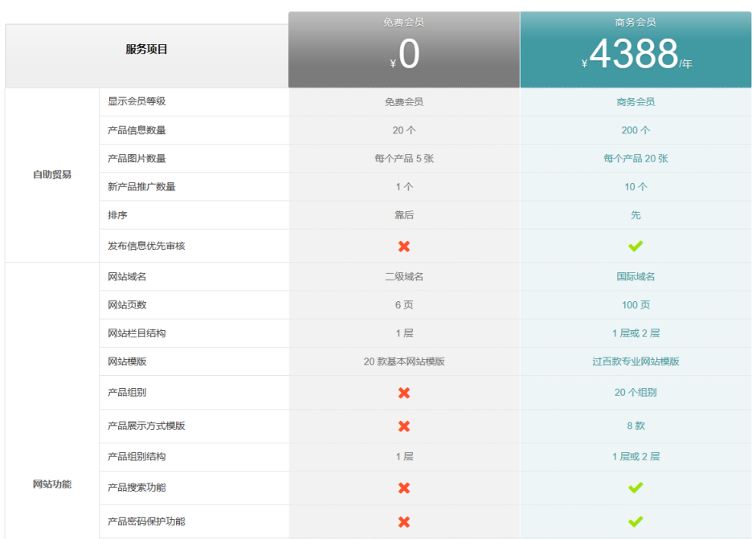Click red X in 产品密码保护功能 row
The height and width of the screenshot is (539, 756).
pos(404,522)
